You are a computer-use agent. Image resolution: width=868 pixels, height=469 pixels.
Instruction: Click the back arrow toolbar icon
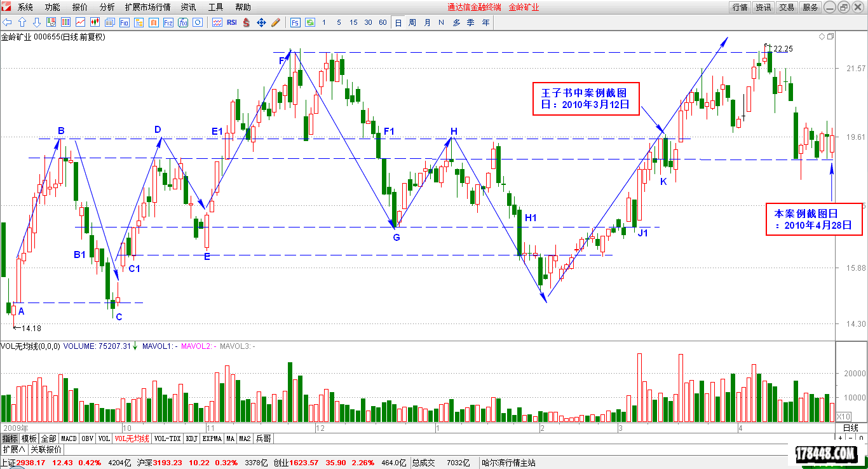[x=7, y=22]
